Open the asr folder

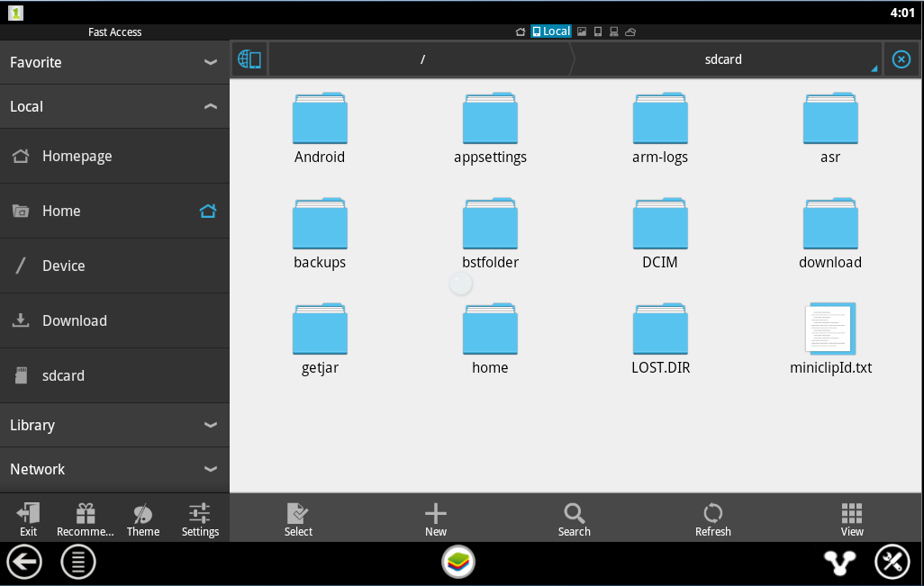pos(830,129)
